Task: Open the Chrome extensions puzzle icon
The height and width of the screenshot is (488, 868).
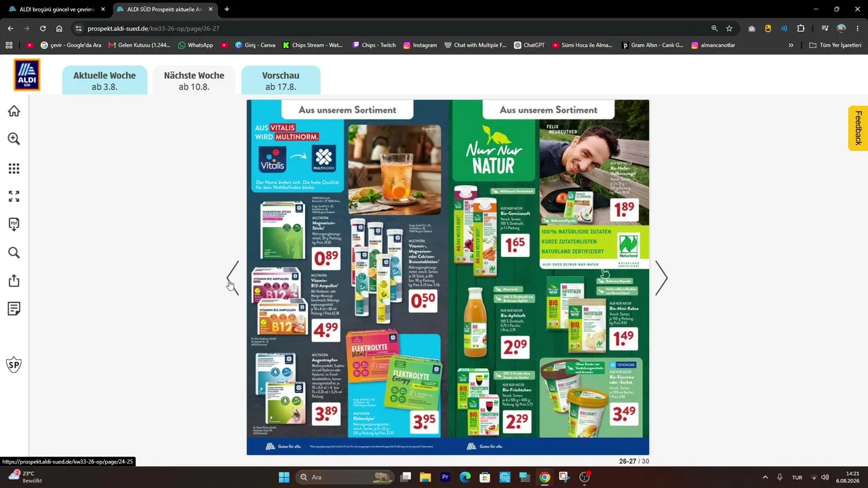Action: [x=801, y=28]
